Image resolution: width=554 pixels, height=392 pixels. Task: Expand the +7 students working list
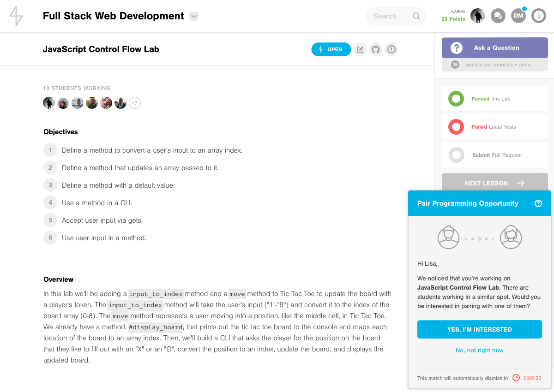pos(135,103)
